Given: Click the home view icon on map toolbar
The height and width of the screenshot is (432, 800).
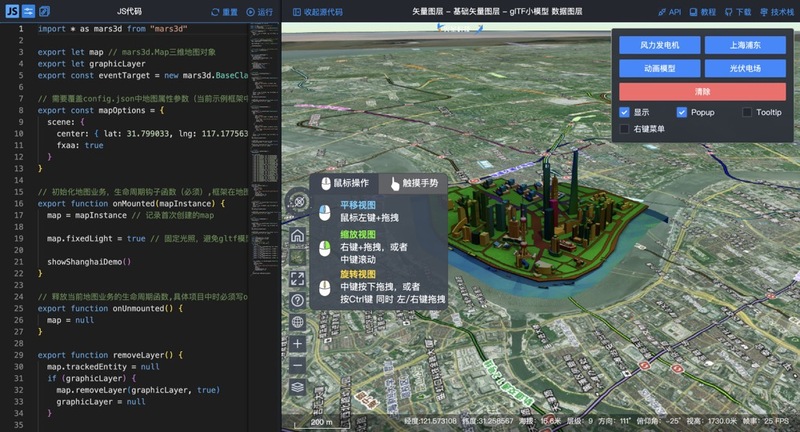Looking at the screenshot, I should tap(297, 236).
